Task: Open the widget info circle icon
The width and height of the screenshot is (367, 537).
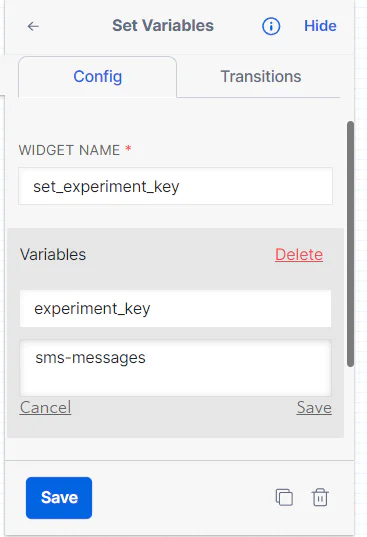Action: pyautogui.click(x=271, y=26)
